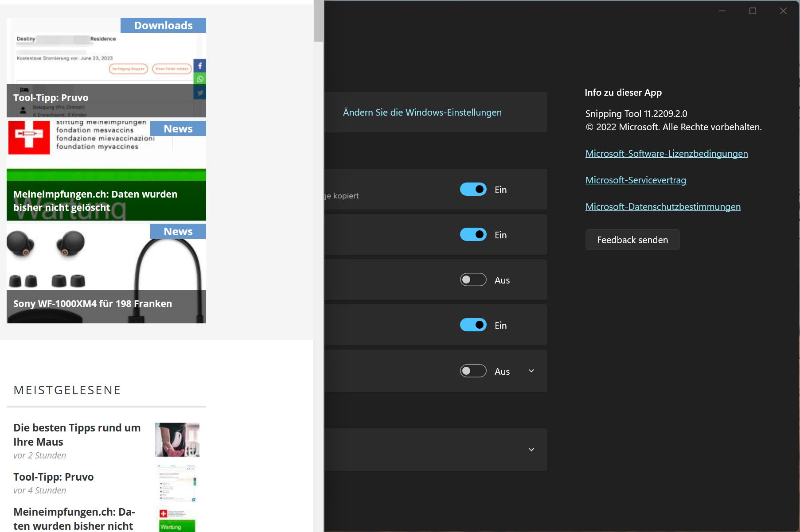Click the 'vor 4 Stunden' timestamp
Image resolution: width=800 pixels, height=532 pixels.
click(x=40, y=490)
